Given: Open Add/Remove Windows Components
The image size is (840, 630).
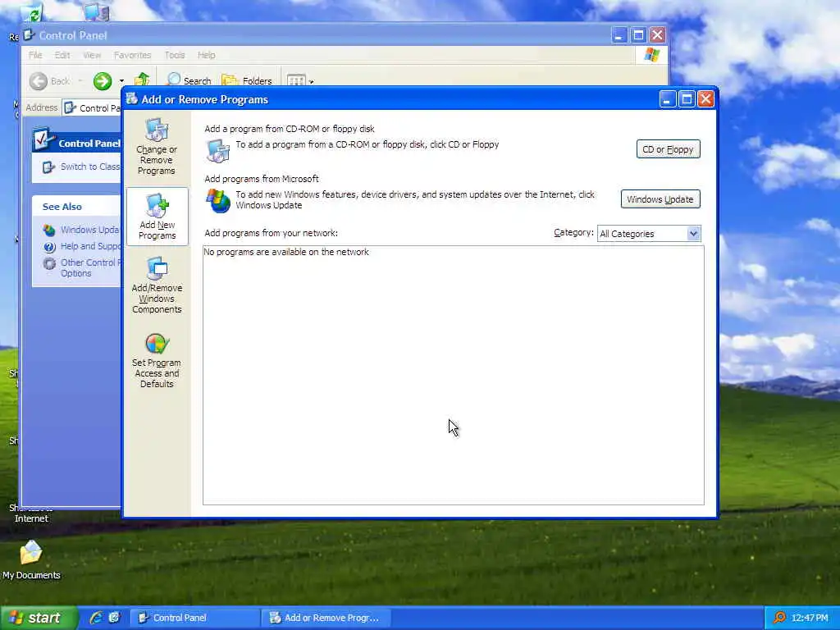Looking at the screenshot, I should [x=157, y=285].
